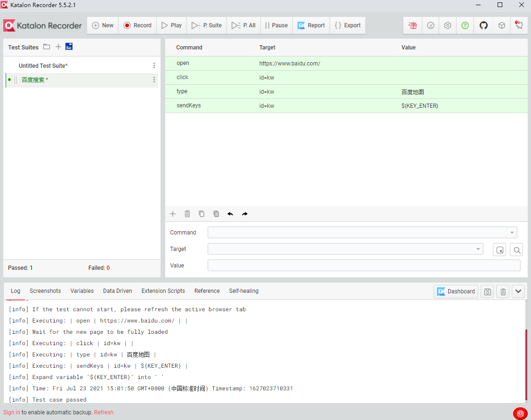This screenshot has width=531, height=420.
Task: Pause the test execution
Action: click(276, 25)
